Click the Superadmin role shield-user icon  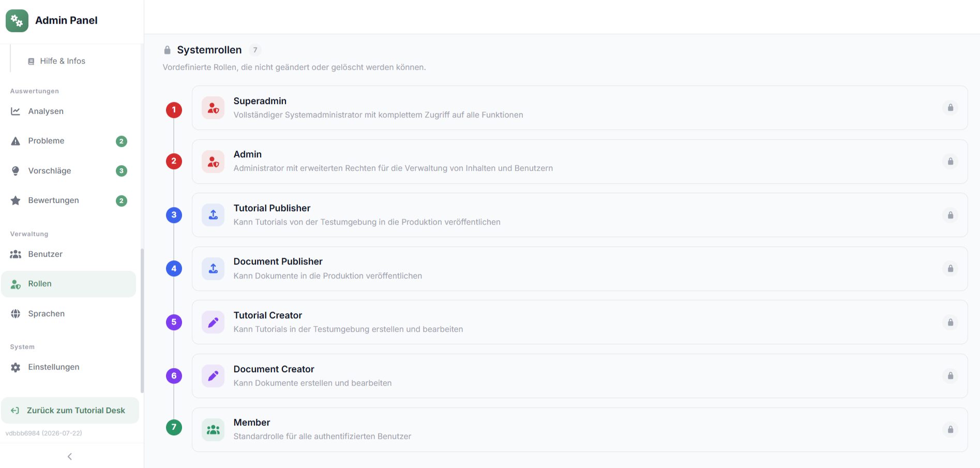coord(213,108)
